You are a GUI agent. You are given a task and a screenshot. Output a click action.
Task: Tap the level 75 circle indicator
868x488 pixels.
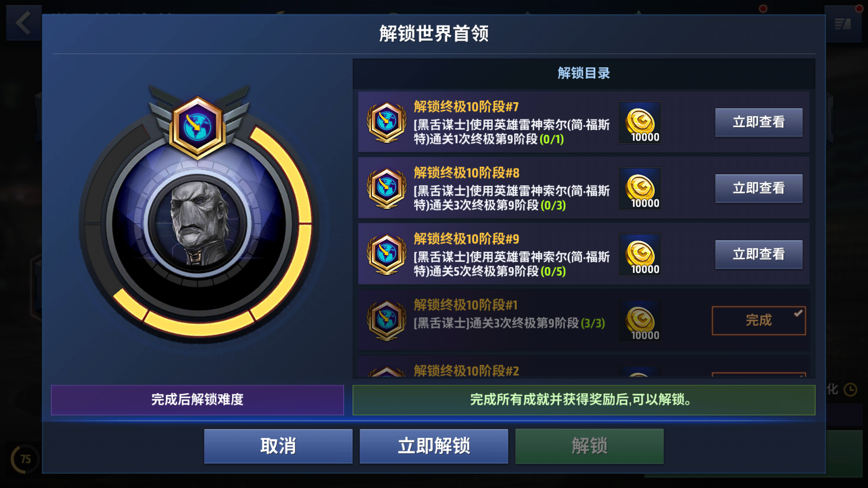click(x=25, y=459)
